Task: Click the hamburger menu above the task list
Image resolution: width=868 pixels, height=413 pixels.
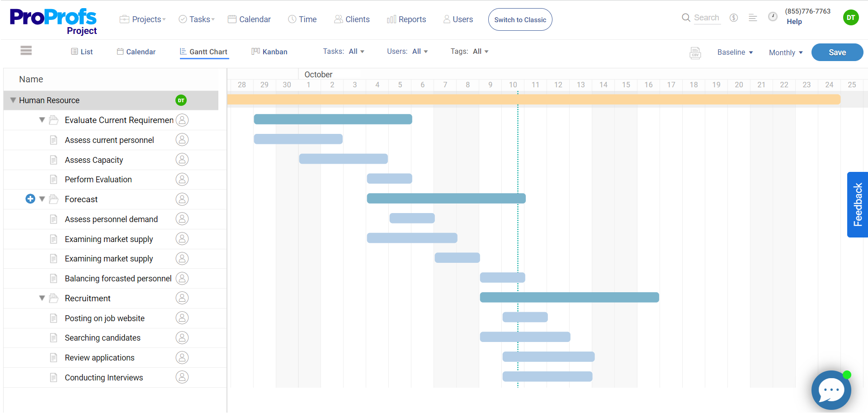Action: pyautogui.click(x=26, y=51)
